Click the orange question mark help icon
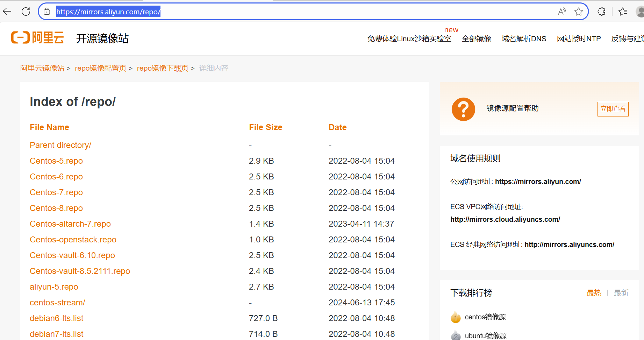The width and height of the screenshot is (644, 340). coord(463,109)
